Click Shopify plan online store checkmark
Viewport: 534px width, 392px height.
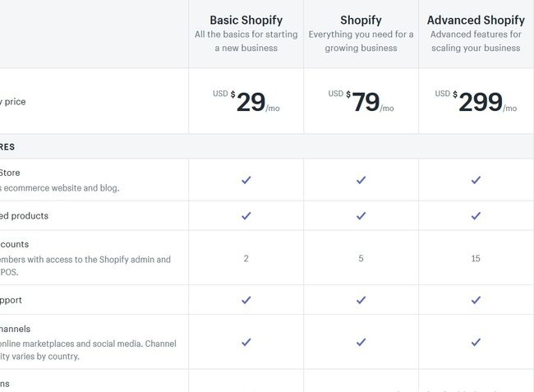pos(361,180)
